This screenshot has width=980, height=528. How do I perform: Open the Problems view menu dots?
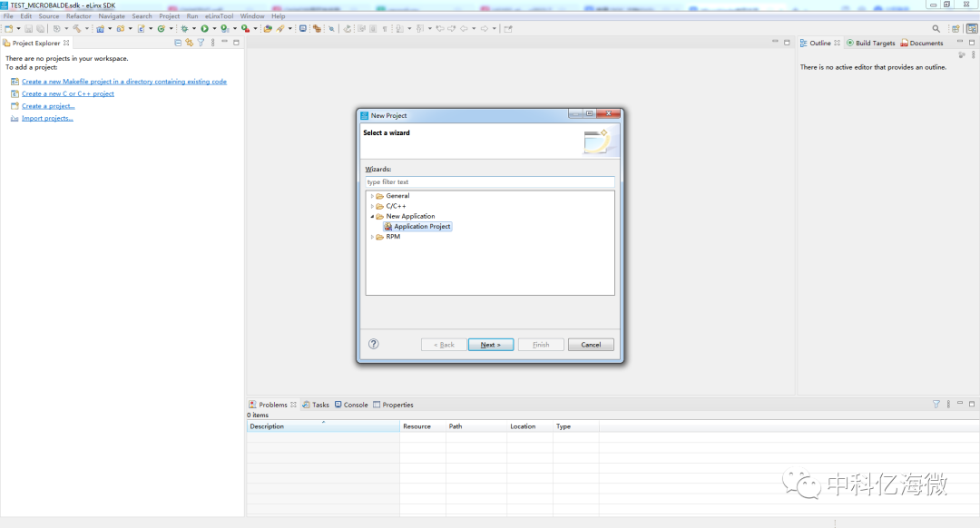click(x=948, y=405)
